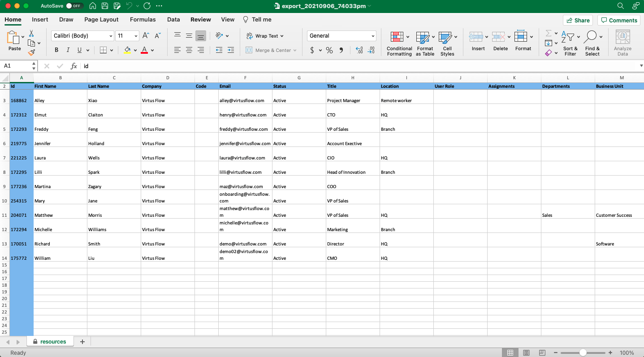Click the Name Box showing A1

19,66
